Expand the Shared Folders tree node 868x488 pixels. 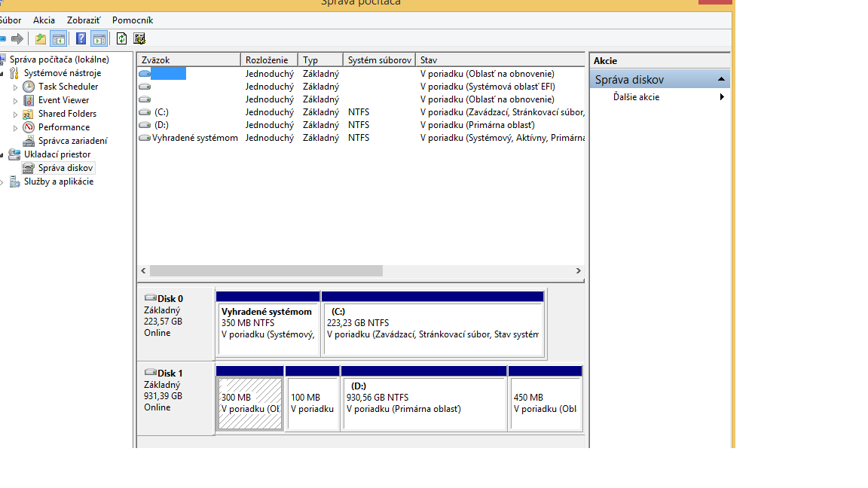click(x=16, y=114)
